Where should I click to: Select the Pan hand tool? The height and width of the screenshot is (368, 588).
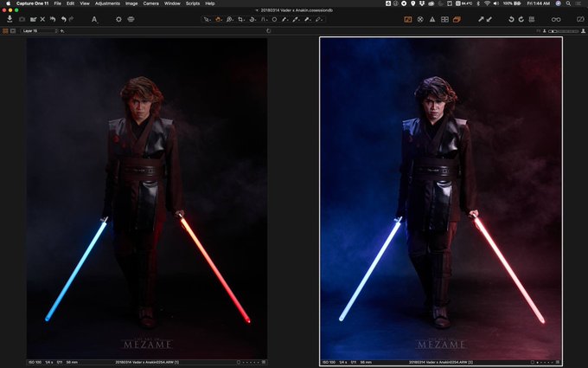pyautogui.click(x=218, y=19)
